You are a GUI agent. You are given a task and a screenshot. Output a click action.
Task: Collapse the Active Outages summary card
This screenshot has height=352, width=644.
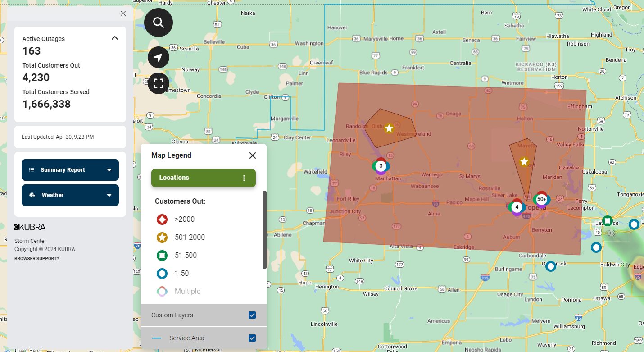115,38
